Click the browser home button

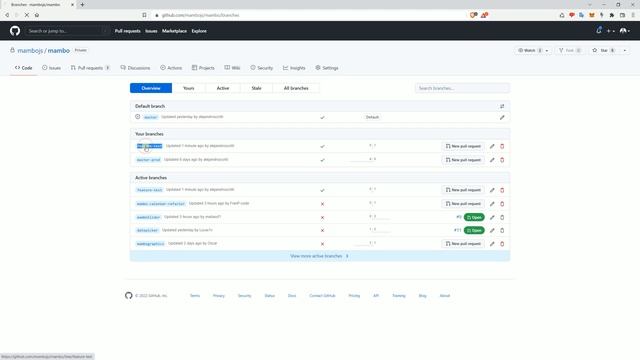(x=37, y=15)
